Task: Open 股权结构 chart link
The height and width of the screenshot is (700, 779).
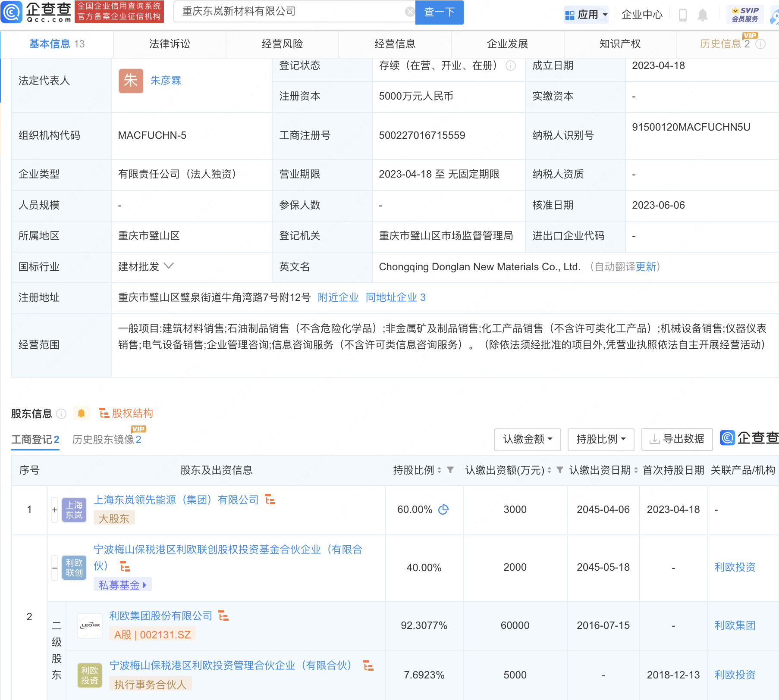Action: coord(126,413)
